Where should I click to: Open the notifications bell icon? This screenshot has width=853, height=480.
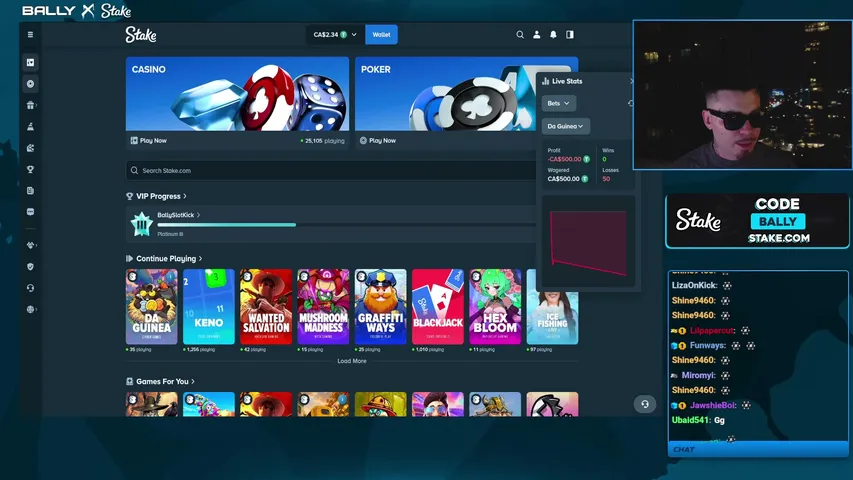pyautogui.click(x=553, y=34)
